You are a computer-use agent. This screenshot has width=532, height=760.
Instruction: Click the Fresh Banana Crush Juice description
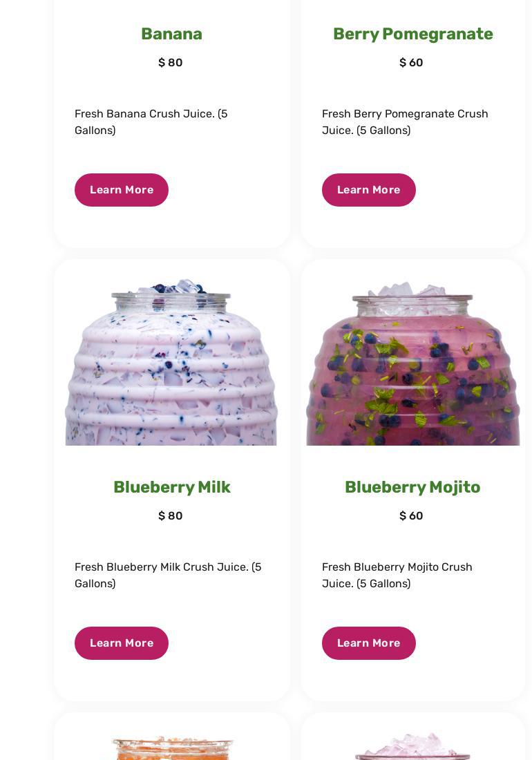click(151, 122)
